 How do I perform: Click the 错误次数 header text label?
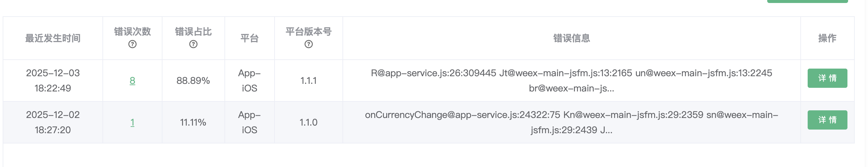(x=132, y=32)
